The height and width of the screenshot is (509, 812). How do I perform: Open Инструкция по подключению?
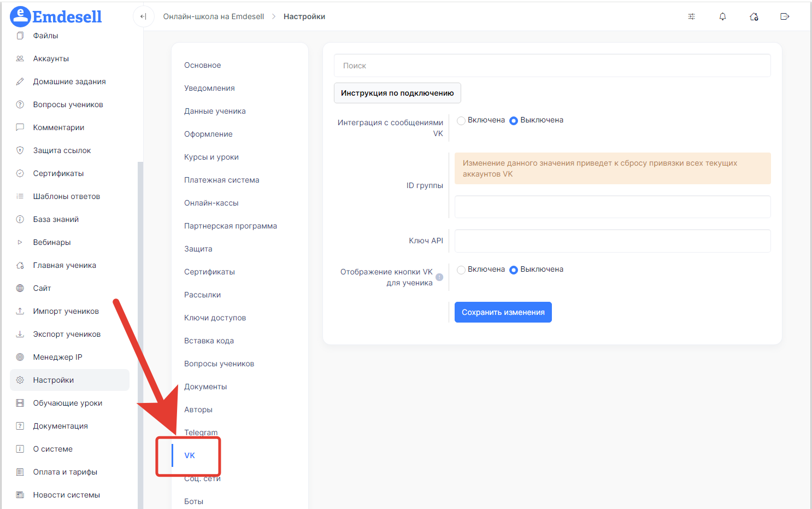(x=397, y=93)
